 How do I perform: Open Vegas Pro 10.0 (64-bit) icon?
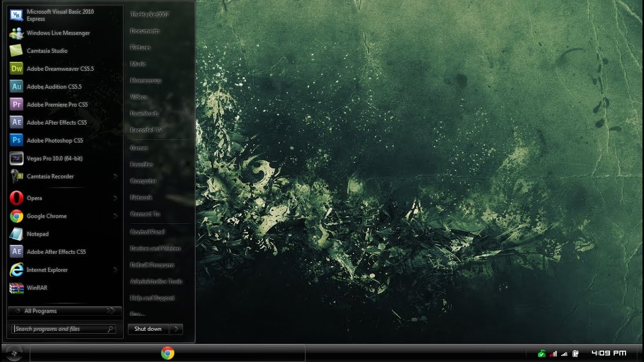pyautogui.click(x=17, y=158)
